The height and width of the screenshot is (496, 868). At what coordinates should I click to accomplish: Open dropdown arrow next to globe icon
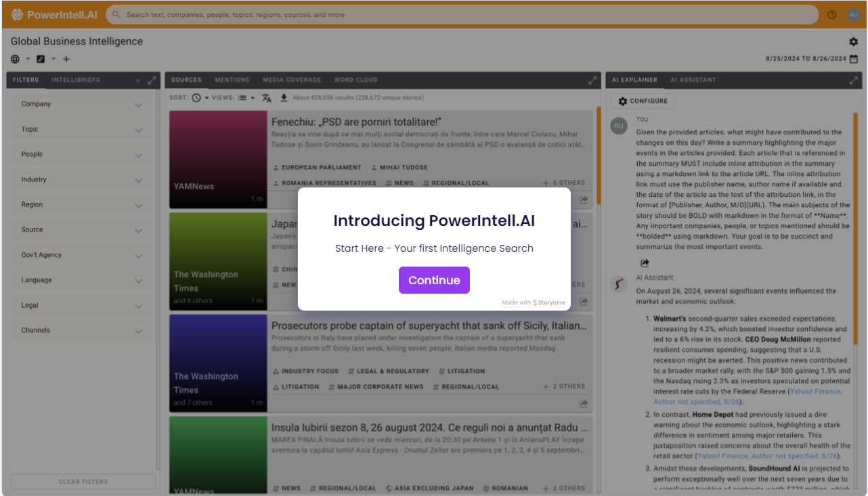(28, 59)
